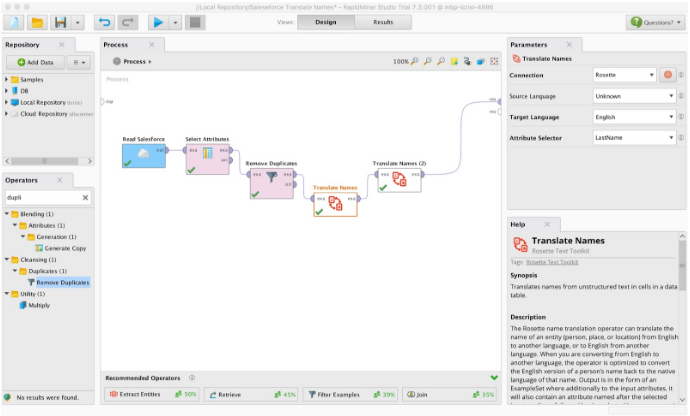The image size is (690, 416).
Task: Click the Filter Examples recommended operator
Action: pyautogui.click(x=351, y=394)
